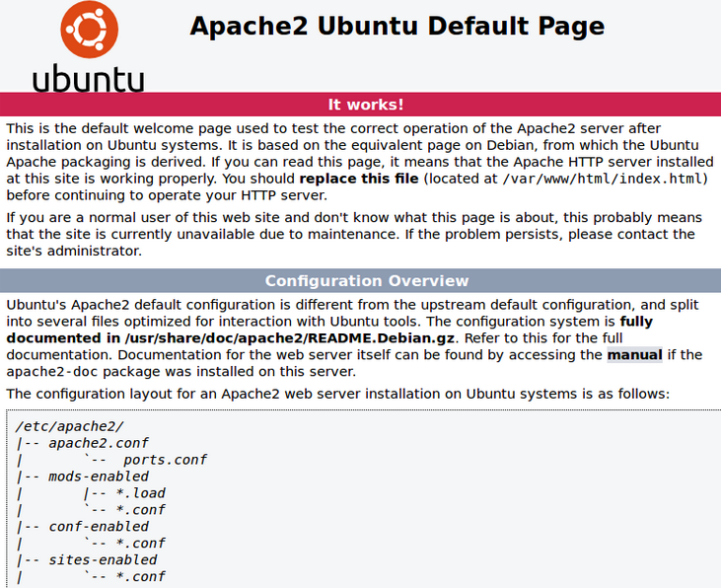Click the bold 'replace this file' text
721x588 pixels.
pyautogui.click(x=359, y=179)
